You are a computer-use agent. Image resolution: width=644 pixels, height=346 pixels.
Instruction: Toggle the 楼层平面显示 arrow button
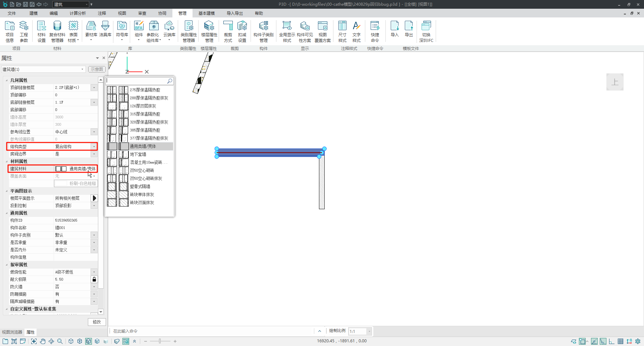(94, 198)
